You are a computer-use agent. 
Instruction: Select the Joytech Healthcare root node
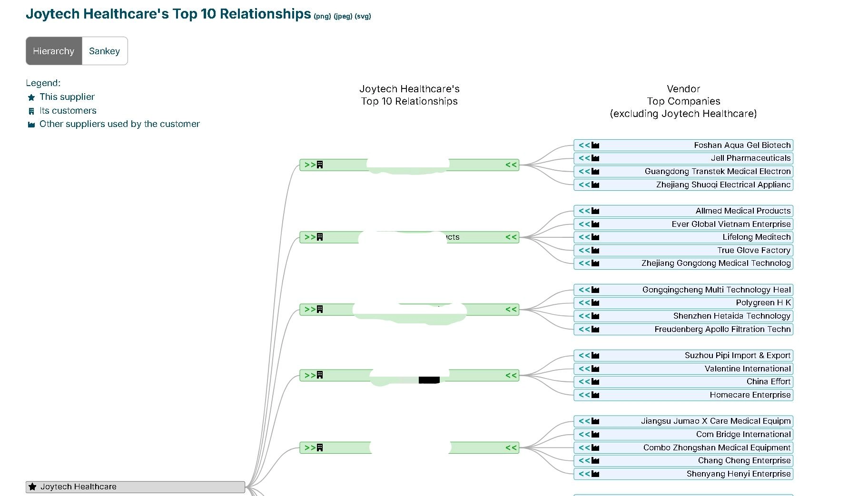135,486
